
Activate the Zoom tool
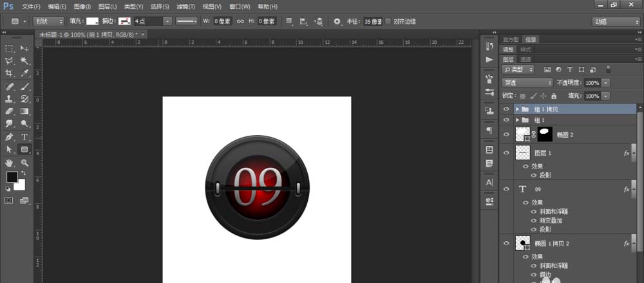tap(24, 163)
